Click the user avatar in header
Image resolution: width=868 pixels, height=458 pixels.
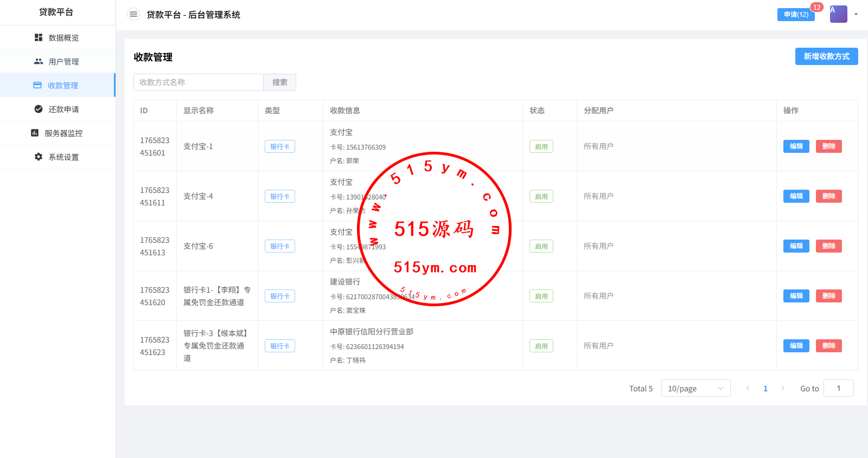click(838, 14)
